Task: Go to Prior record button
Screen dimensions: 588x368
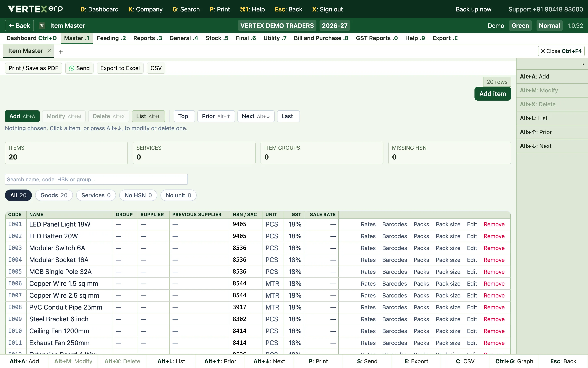Action: [216, 116]
